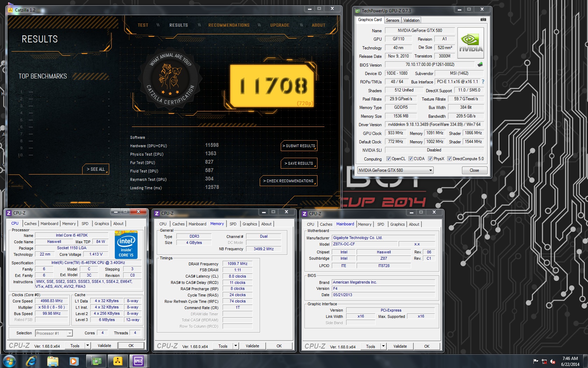The image size is (588, 368).
Task: Open Graphics tab in the CPU-Z Mainboard-tab window
Action: coord(397,224)
